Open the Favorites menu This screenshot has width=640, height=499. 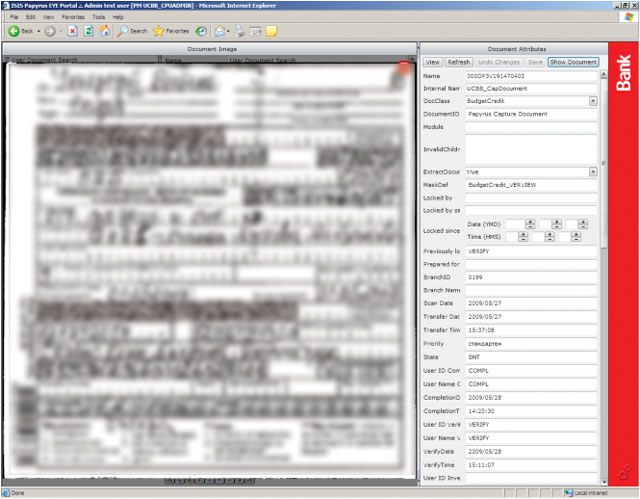click(x=73, y=17)
